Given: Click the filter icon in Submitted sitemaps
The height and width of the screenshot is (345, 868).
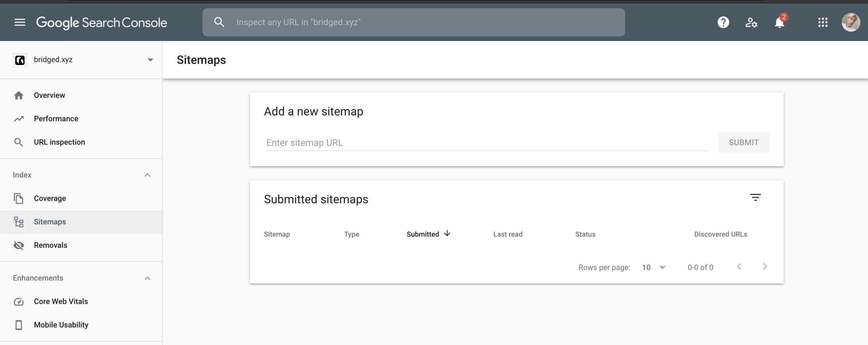Looking at the screenshot, I should pyautogui.click(x=755, y=197).
